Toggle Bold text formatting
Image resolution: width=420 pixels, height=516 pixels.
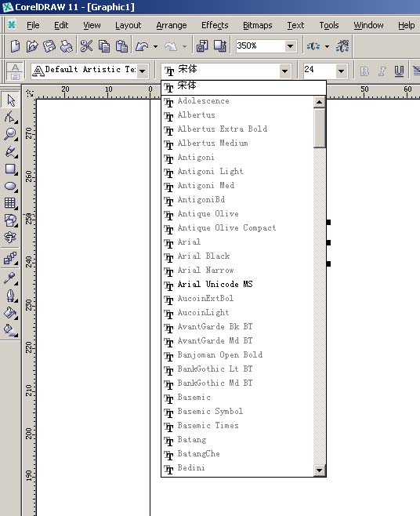click(364, 71)
